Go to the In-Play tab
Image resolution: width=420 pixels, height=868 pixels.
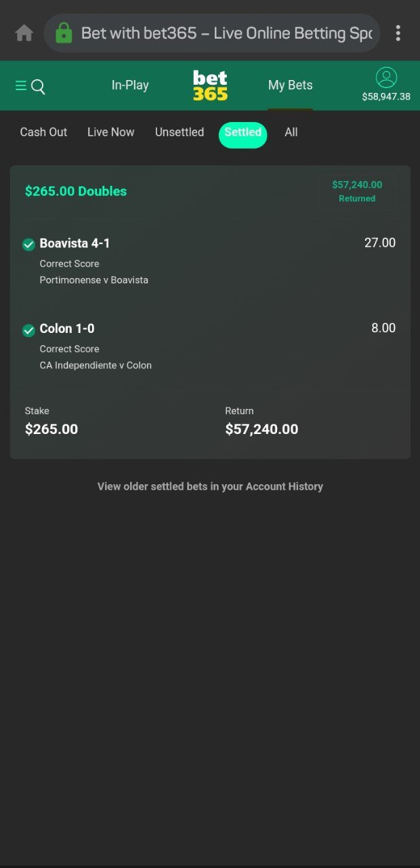coord(130,85)
